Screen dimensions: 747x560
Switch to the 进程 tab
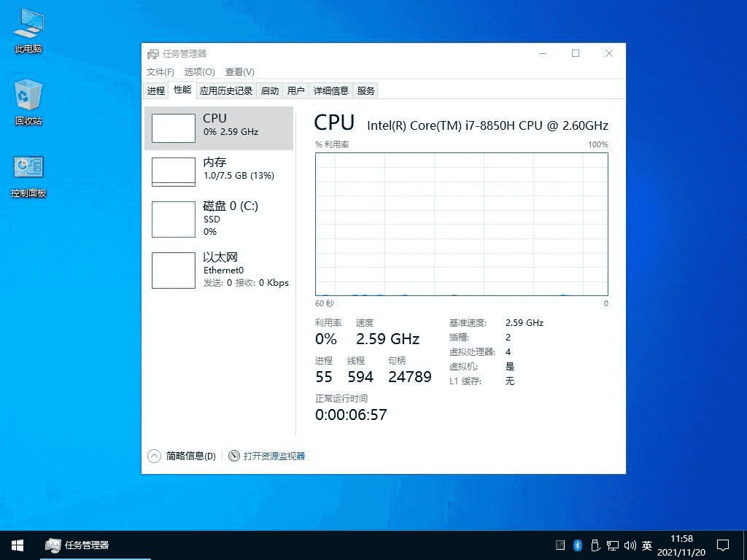[x=155, y=90]
